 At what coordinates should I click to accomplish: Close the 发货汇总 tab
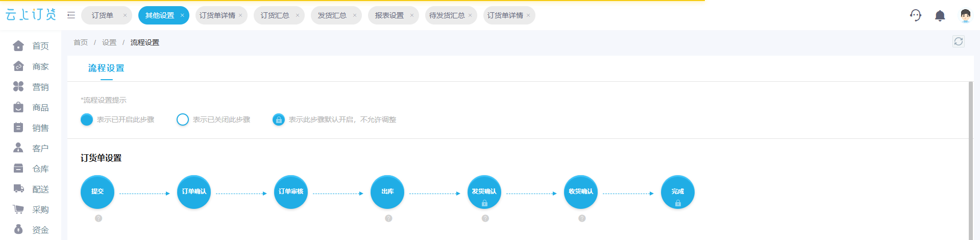[x=355, y=15]
